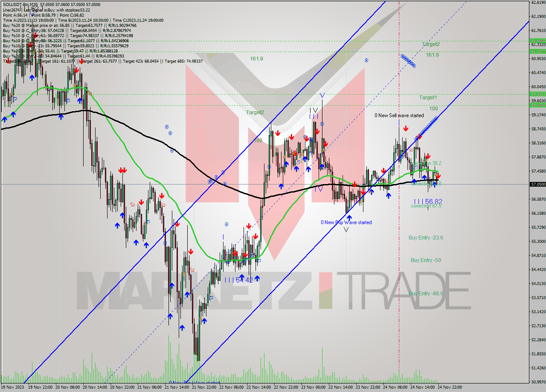Click '0 New Buy Wave started' label above V marker

[x=346, y=222]
